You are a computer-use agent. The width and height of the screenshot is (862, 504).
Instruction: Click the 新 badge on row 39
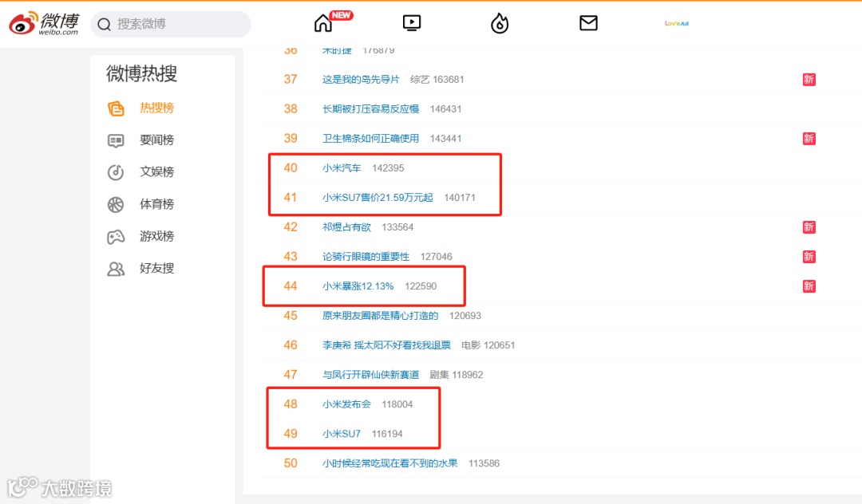pos(809,138)
